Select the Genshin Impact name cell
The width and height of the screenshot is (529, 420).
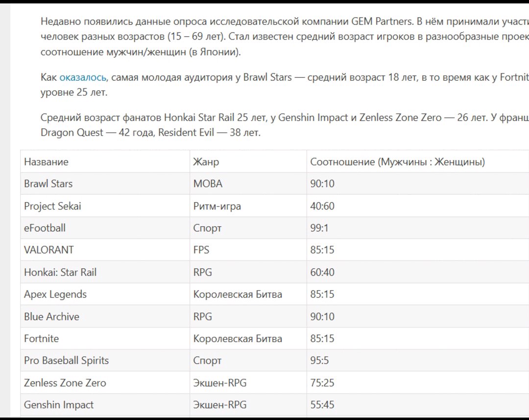(x=59, y=405)
